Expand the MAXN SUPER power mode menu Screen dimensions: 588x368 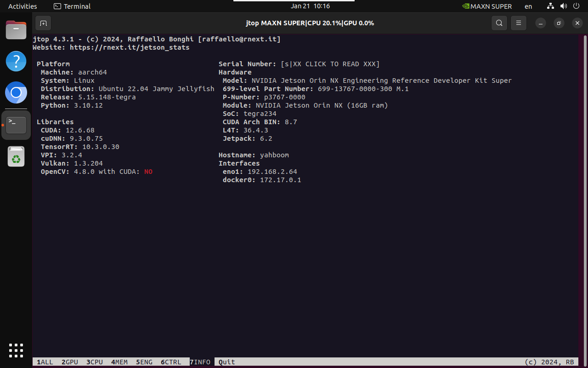click(x=487, y=6)
